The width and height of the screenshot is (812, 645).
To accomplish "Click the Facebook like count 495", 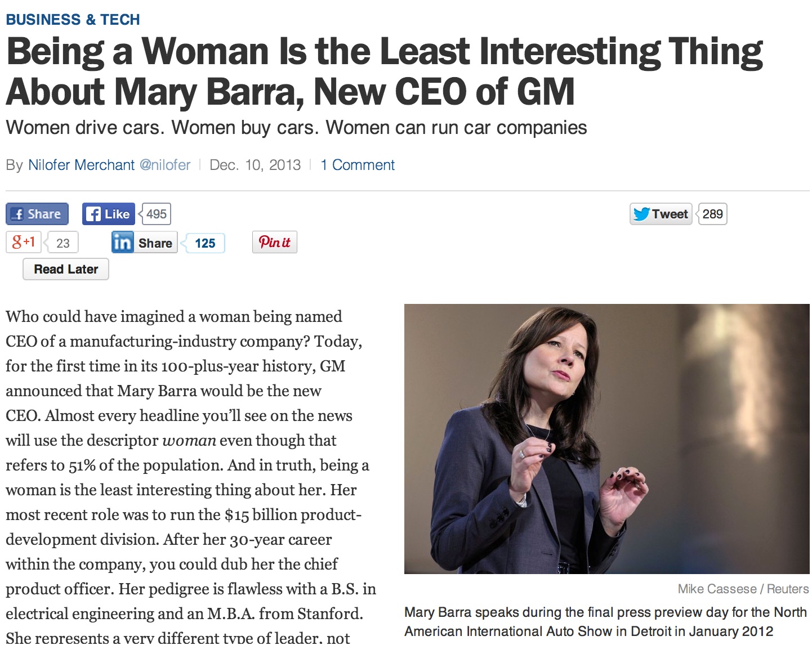I will [156, 214].
